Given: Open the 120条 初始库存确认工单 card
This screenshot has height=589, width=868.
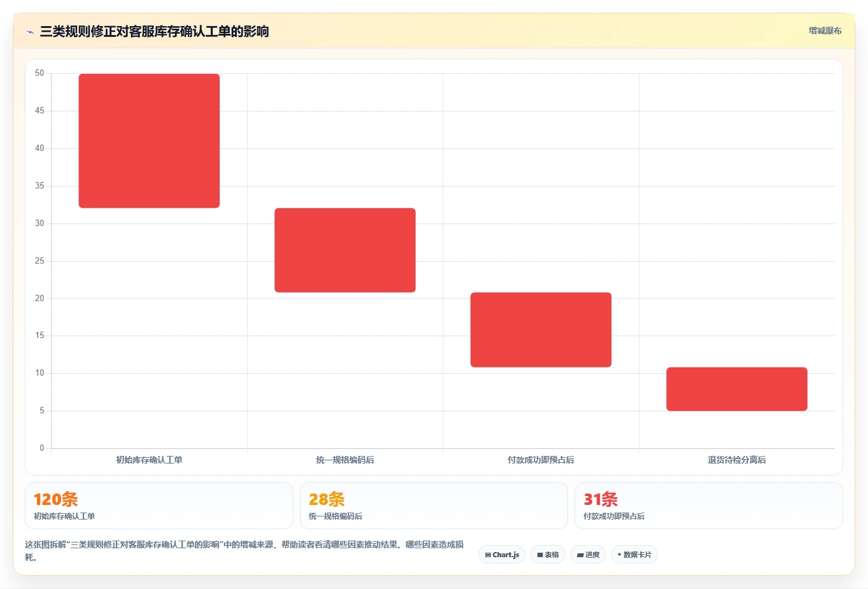Looking at the screenshot, I should click(x=159, y=506).
